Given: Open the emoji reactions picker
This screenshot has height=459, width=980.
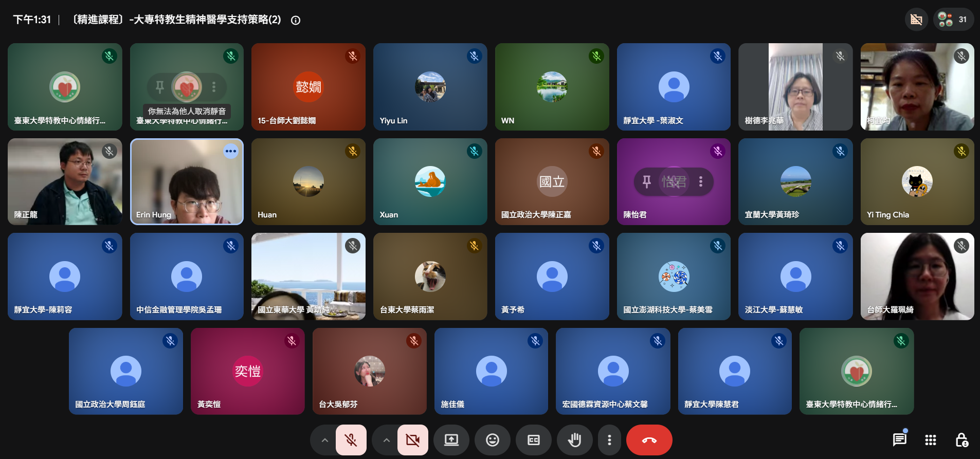Looking at the screenshot, I should [x=493, y=440].
